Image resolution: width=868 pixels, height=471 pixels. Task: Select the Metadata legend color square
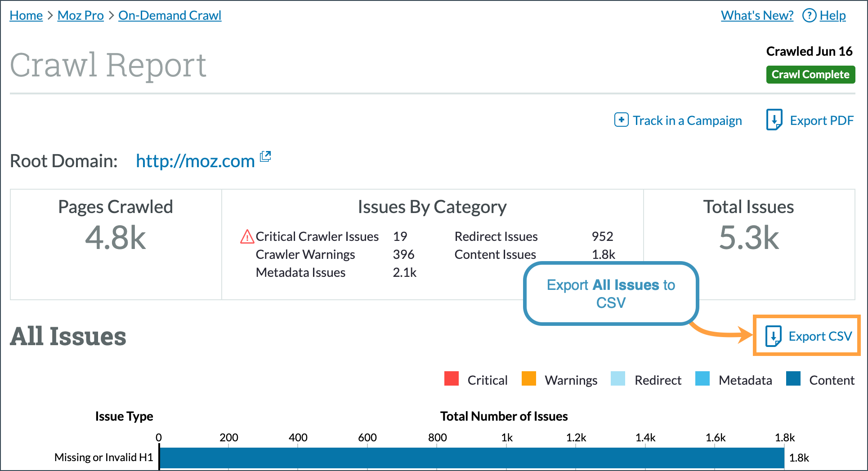pos(702,379)
